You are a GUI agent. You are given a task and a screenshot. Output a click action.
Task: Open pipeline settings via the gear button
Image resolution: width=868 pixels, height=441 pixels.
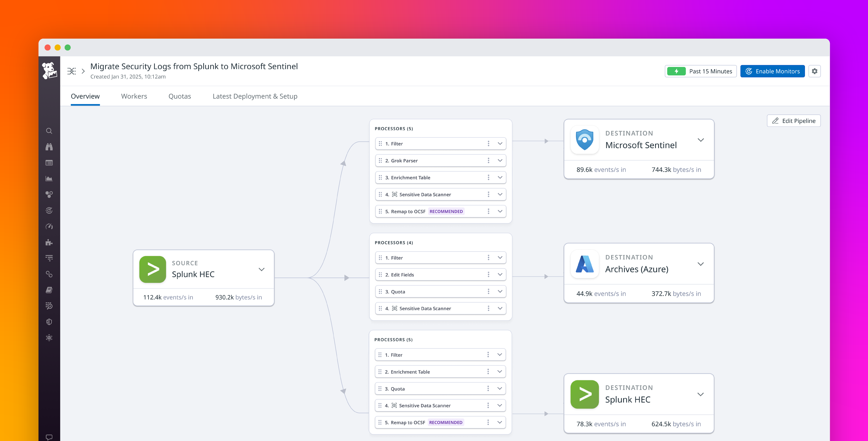pyautogui.click(x=815, y=71)
